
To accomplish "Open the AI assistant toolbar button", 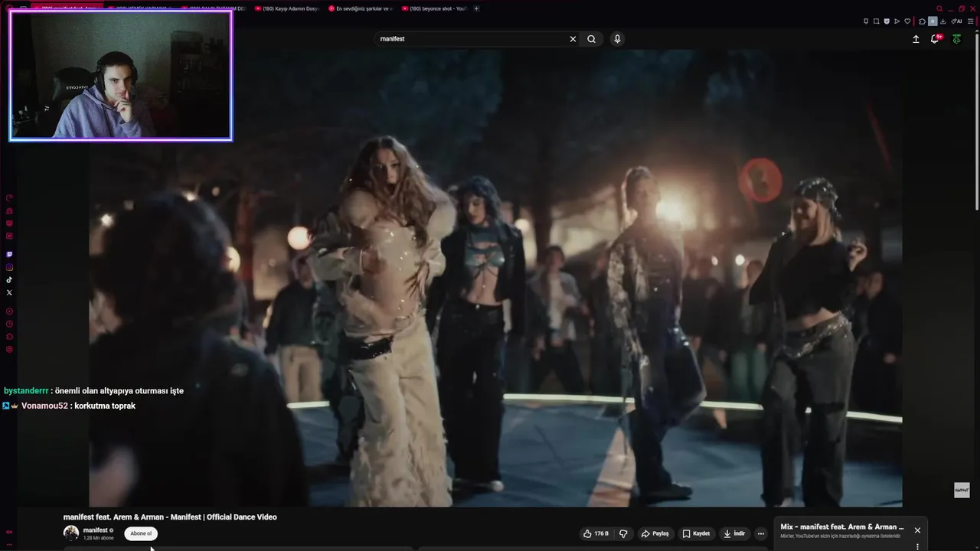I will click(956, 21).
